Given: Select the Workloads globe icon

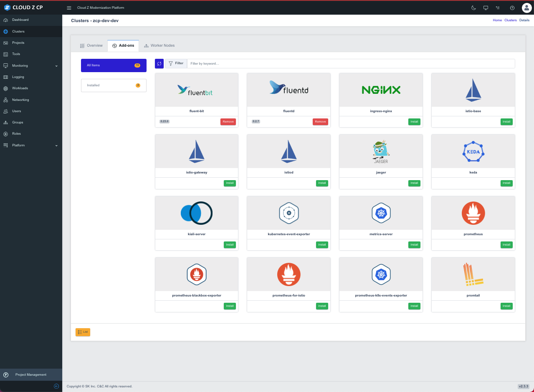Looking at the screenshot, I should (5, 88).
